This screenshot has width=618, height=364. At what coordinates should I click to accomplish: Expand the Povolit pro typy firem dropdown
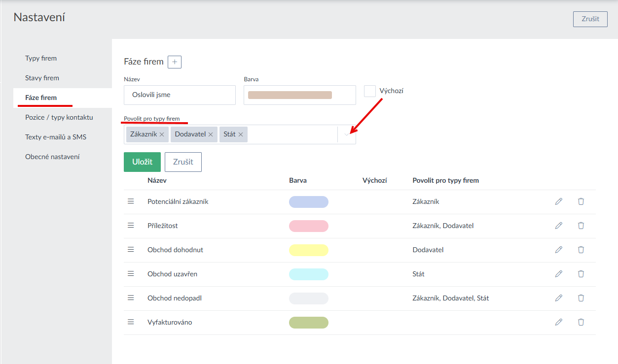click(347, 134)
